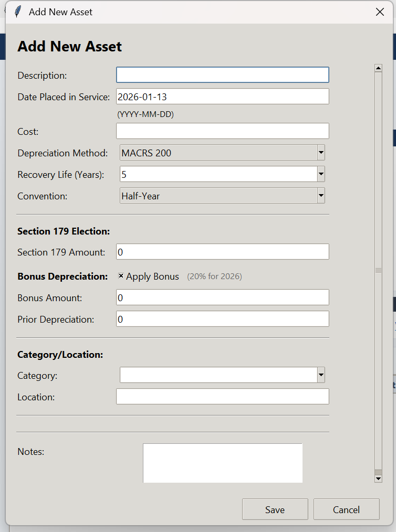The width and height of the screenshot is (396, 532).
Task: Open the Depreciation Method dropdown
Action: 320,152
